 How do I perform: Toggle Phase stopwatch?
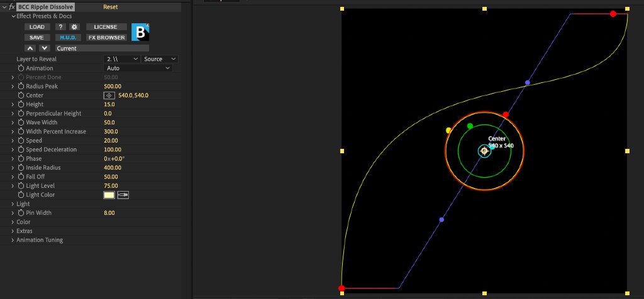pyautogui.click(x=21, y=158)
